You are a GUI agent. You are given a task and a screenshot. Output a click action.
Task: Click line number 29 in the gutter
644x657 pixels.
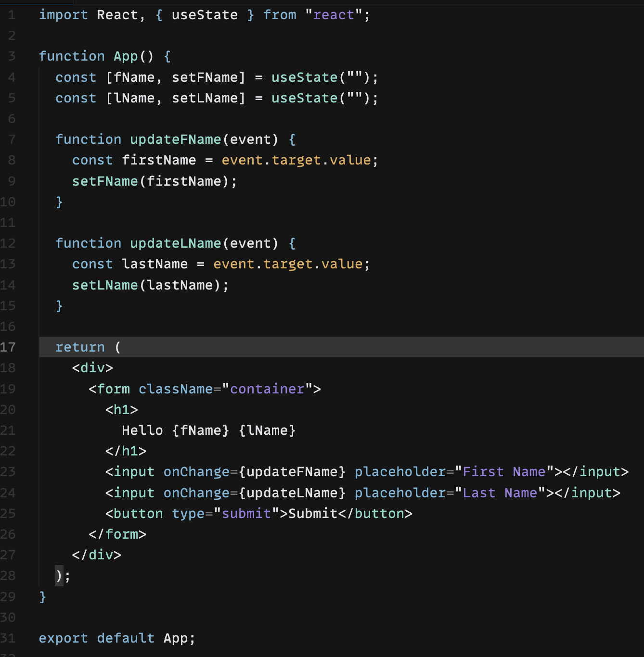(x=8, y=597)
